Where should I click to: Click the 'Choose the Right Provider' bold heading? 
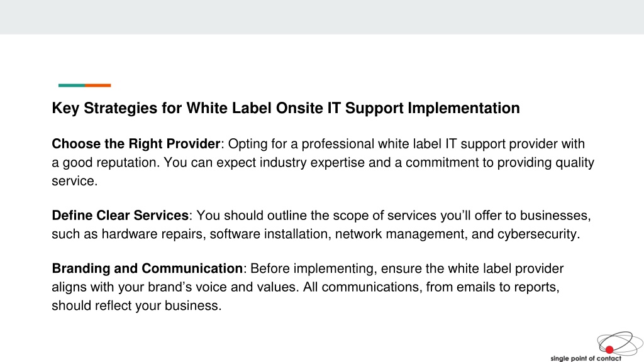point(136,144)
